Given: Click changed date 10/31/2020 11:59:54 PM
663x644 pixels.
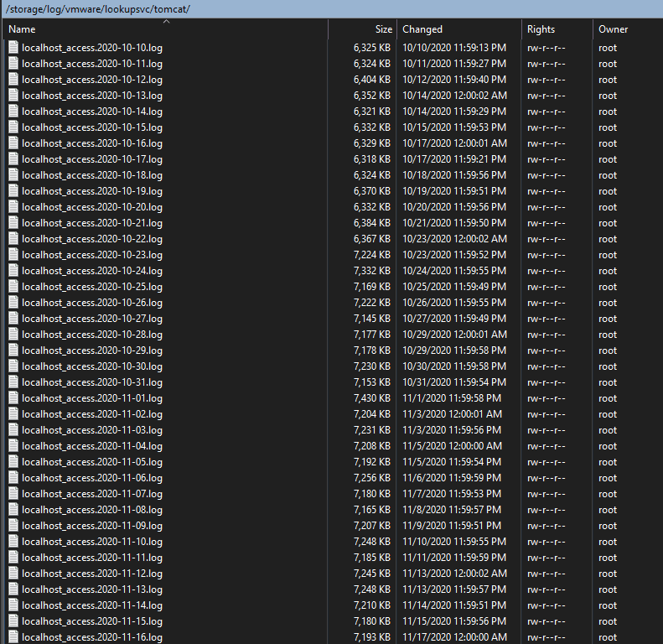Looking at the screenshot, I should click(454, 382).
